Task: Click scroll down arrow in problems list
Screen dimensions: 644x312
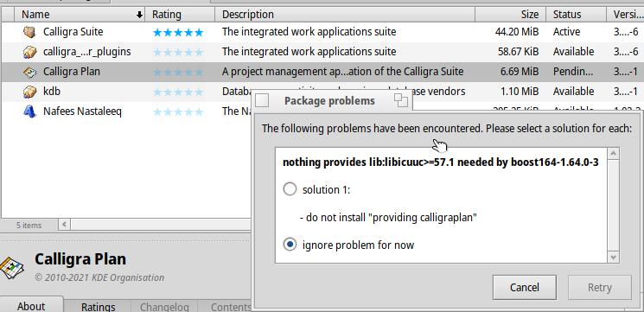Action: [614, 257]
